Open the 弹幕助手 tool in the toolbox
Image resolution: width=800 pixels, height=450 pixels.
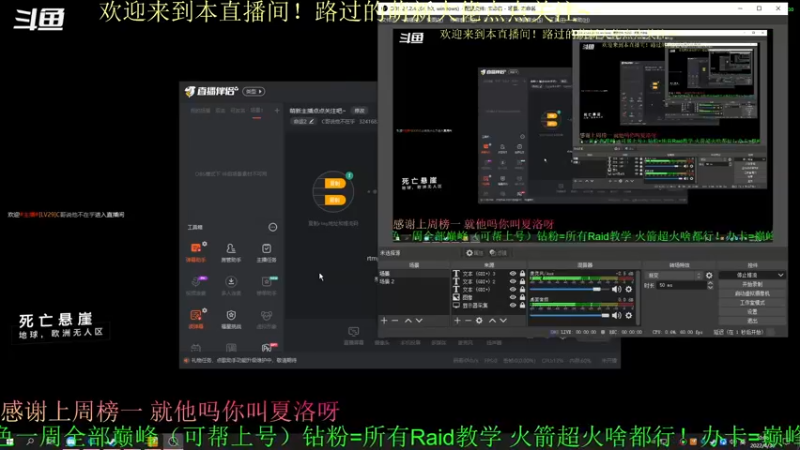coord(195,253)
